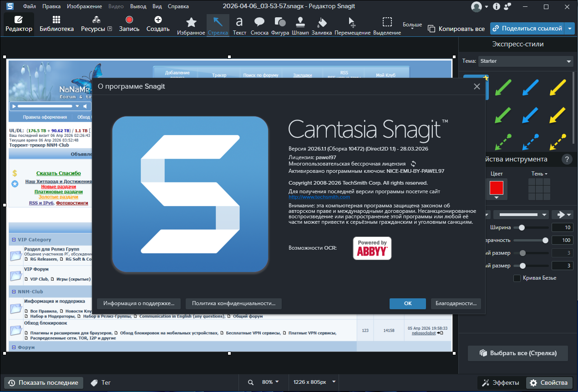Open the arrow end style dropdown
This screenshot has height=392, width=578.
tap(562, 215)
